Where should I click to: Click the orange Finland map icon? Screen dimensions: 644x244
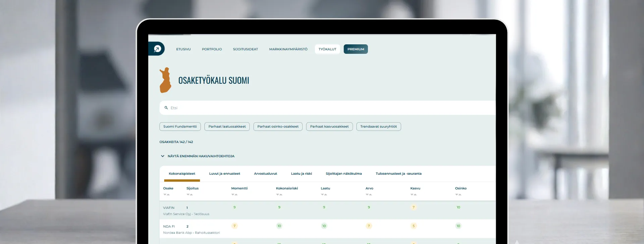[x=165, y=80]
